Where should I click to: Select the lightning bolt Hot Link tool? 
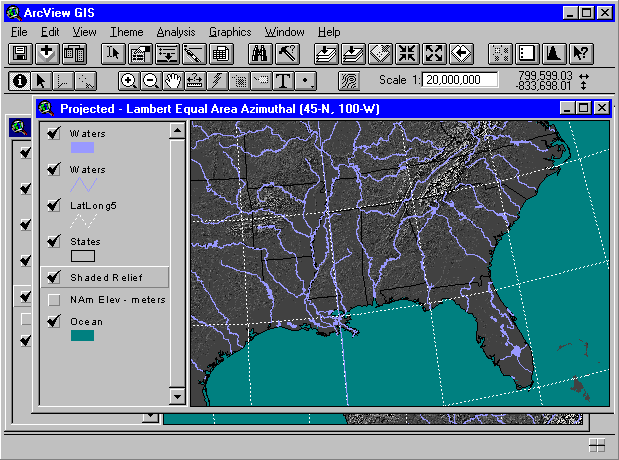tap(217, 81)
